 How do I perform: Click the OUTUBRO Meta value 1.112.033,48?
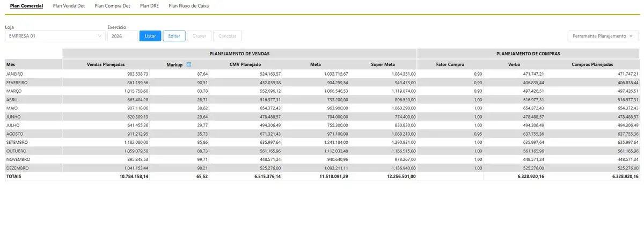pyautogui.click(x=336, y=151)
